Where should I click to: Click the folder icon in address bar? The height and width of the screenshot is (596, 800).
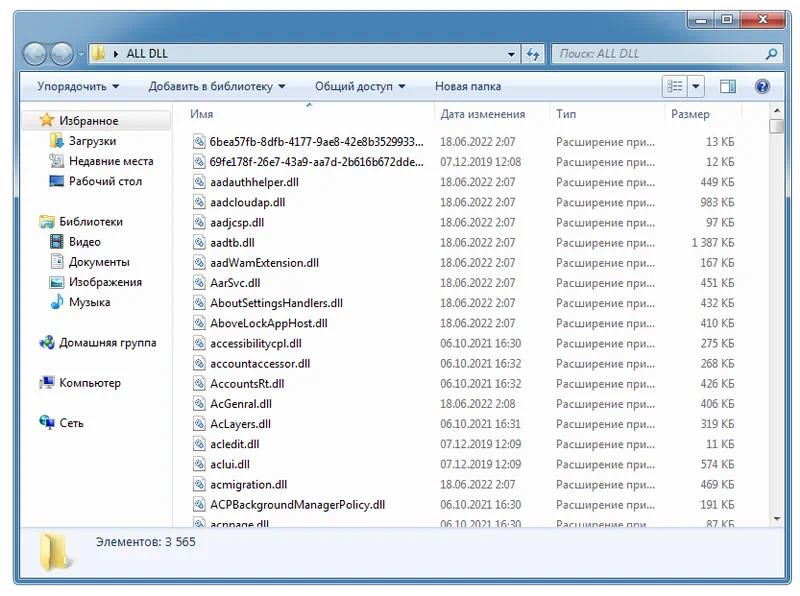(x=98, y=53)
